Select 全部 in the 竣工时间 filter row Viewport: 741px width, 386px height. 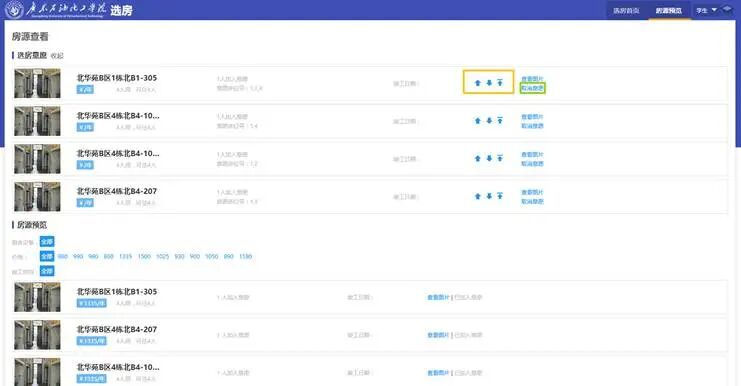47,271
